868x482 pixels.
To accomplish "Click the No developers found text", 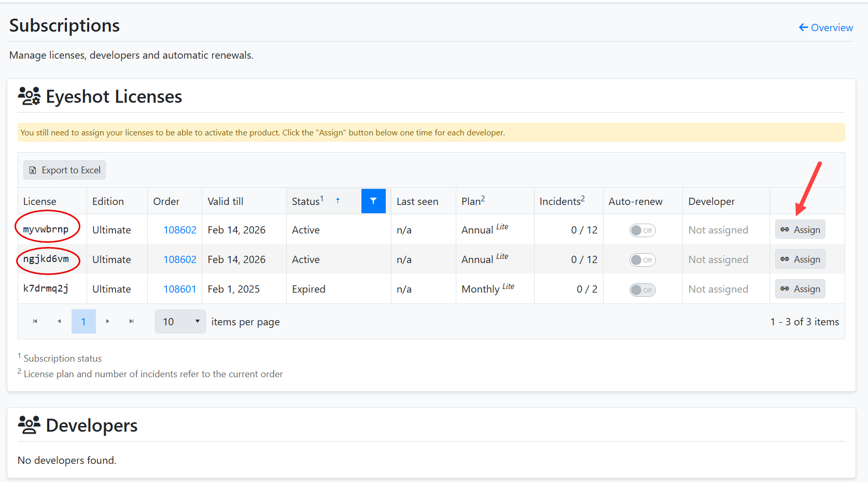I will tap(67, 460).
